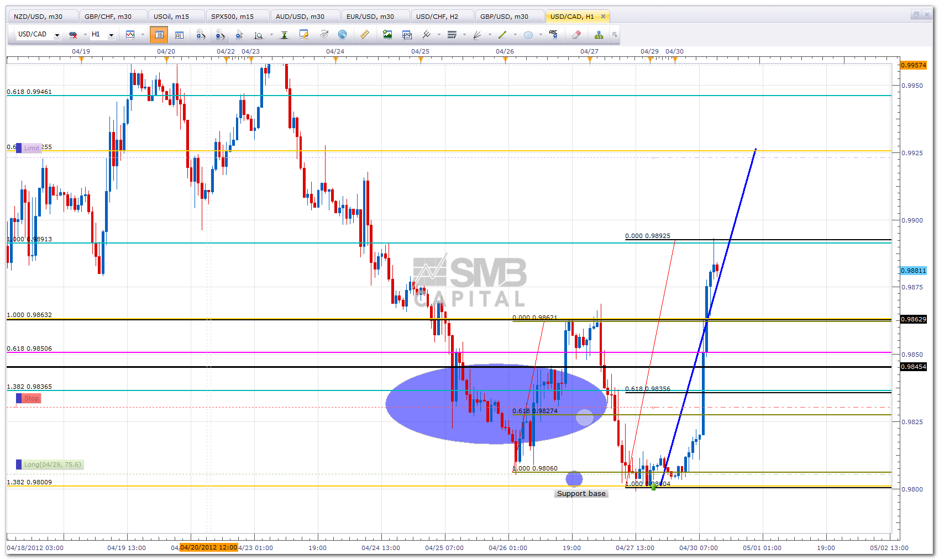939x560 pixels.
Task: Click the ABC text label tool
Action: coord(553,34)
